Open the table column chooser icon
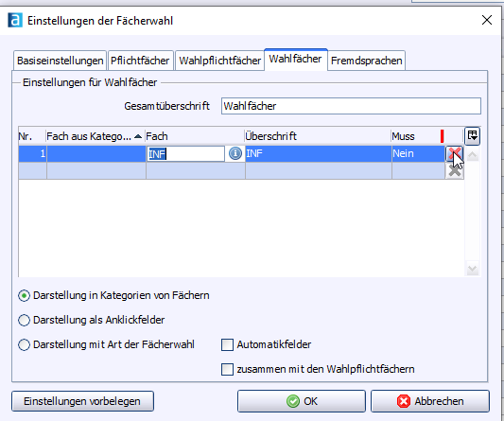Image resolution: width=504 pixels, height=421 pixels. (x=472, y=135)
